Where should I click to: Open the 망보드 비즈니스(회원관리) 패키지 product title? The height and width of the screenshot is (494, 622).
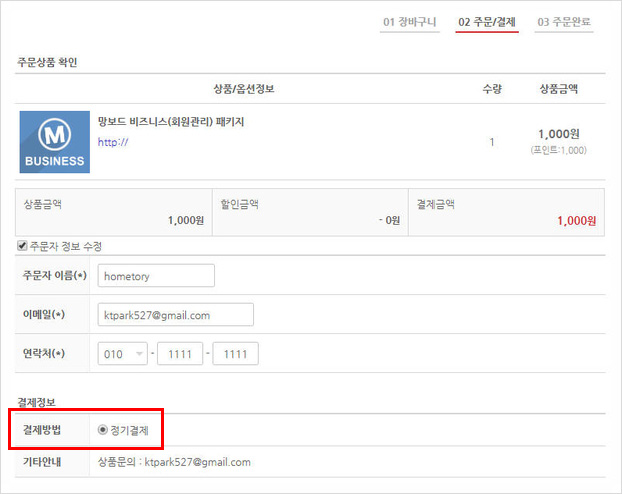[171, 121]
